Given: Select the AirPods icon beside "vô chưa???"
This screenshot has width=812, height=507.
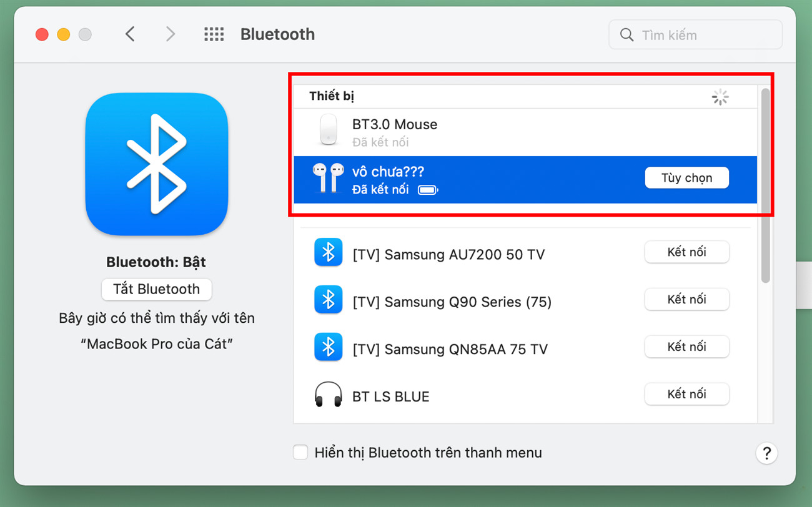Looking at the screenshot, I should pyautogui.click(x=328, y=178).
